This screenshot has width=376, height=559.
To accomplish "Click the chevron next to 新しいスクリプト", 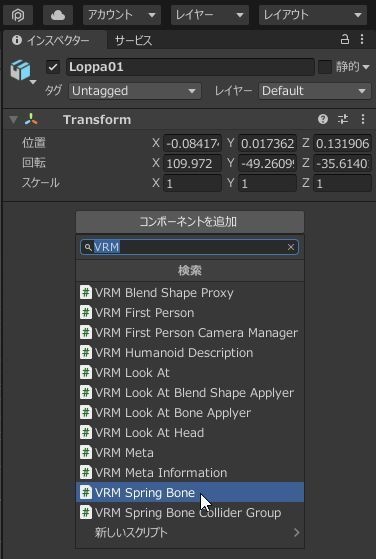I will [x=296, y=532].
